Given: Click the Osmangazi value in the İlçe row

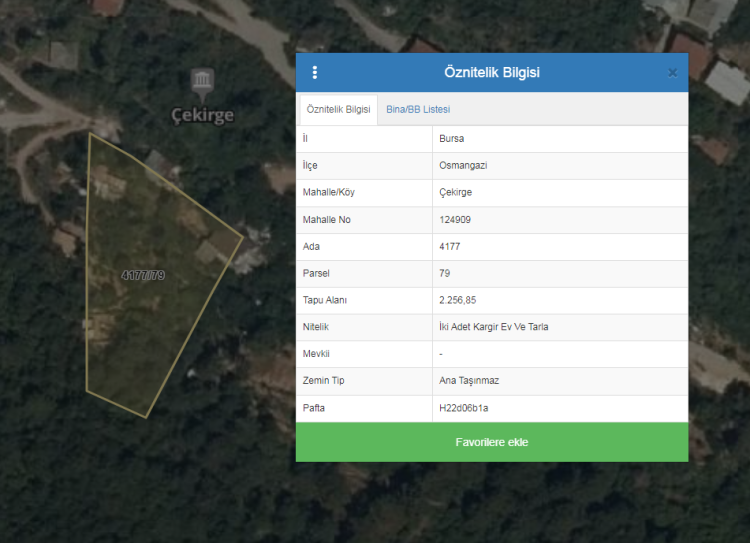Looking at the screenshot, I should (463, 166).
